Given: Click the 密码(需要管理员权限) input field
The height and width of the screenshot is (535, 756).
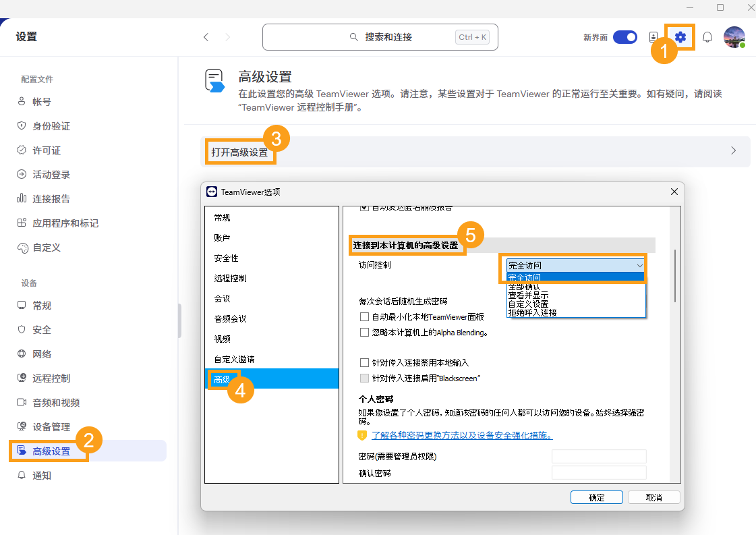Looking at the screenshot, I should tap(599, 456).
